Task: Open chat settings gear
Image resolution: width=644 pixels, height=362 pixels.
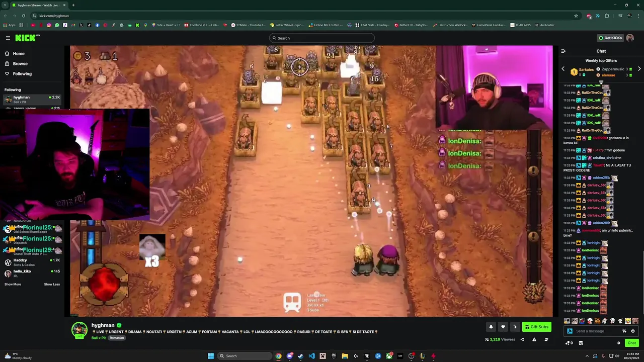Action: [619, 343]
